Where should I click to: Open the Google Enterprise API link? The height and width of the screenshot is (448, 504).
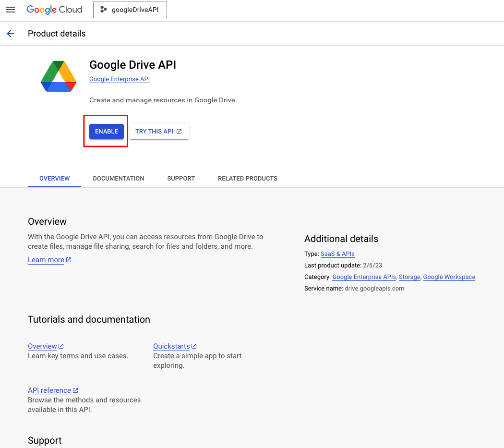pos(120,79)
